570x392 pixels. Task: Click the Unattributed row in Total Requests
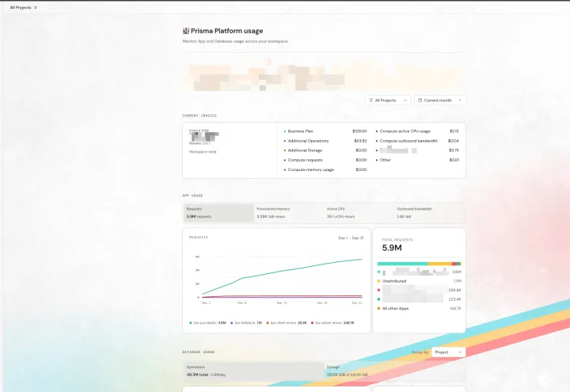pyautogui.click(x=419, y=281)
